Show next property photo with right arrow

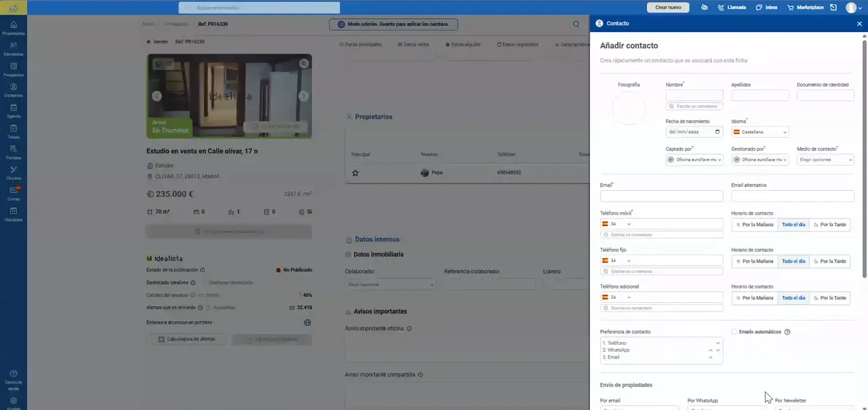303,96
